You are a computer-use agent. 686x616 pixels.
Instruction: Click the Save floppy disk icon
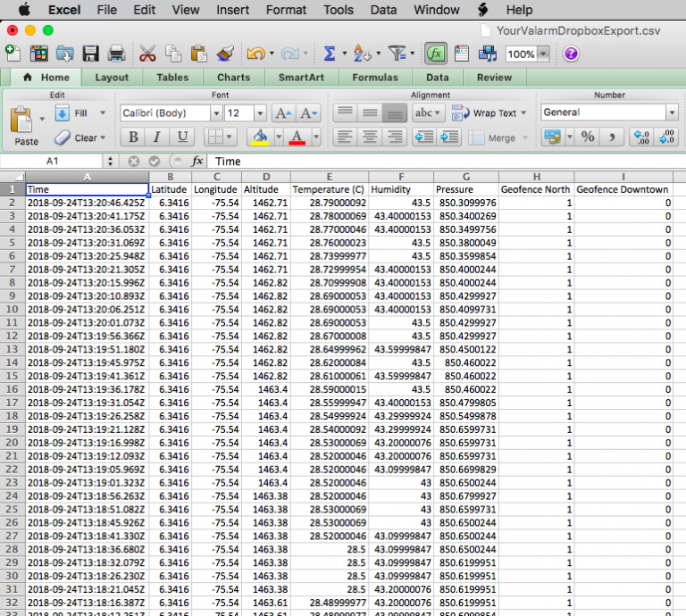point(90,54)
